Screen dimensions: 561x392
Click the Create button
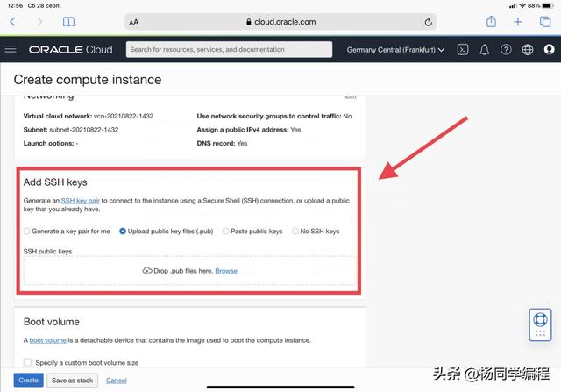click(x=28, y=380)
